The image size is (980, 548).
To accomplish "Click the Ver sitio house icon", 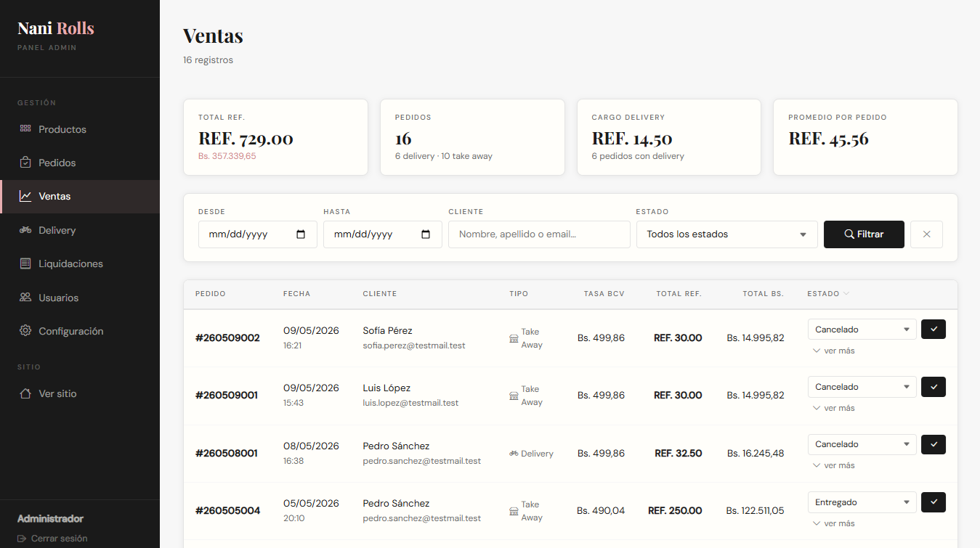I will coord(25,393).
